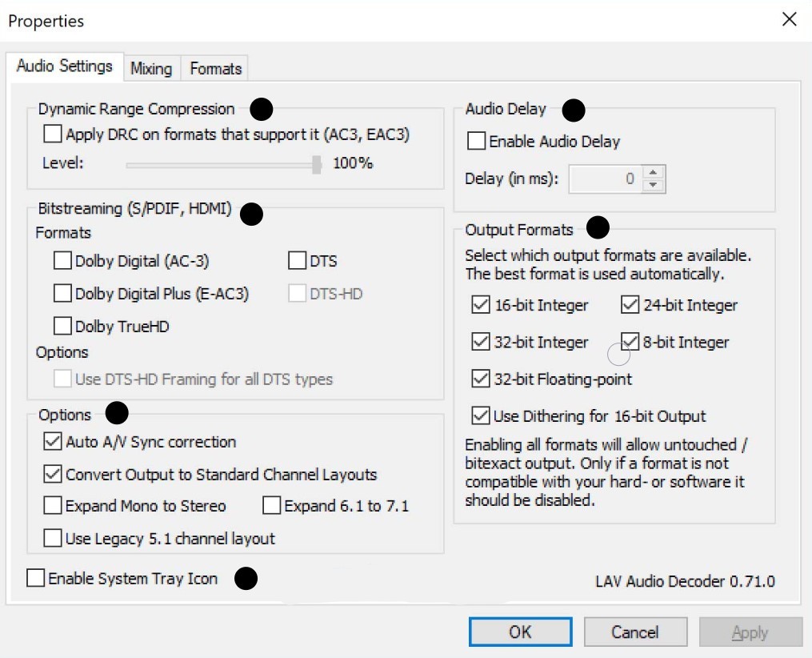Enable Expand 6.1 to 7.1 option

[272, 506]
